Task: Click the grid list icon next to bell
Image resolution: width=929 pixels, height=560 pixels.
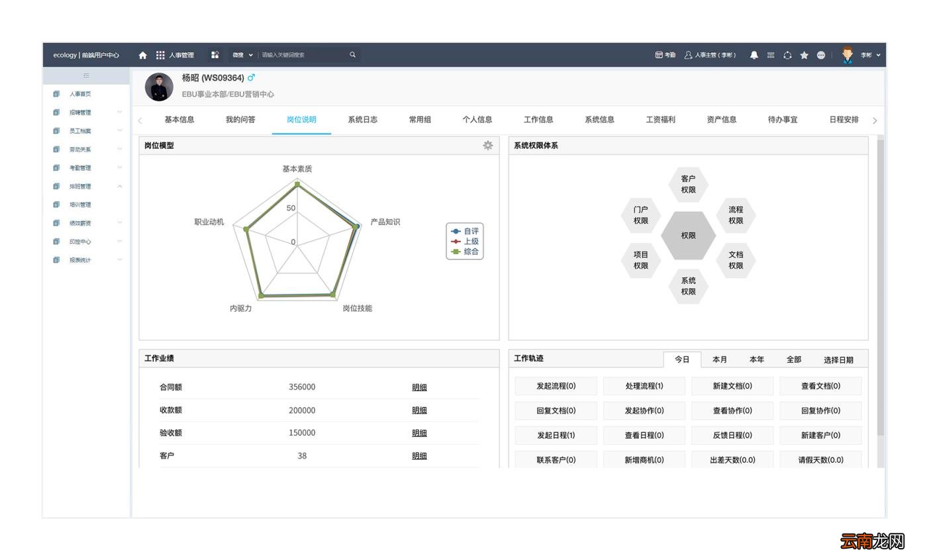Action: 771,55
